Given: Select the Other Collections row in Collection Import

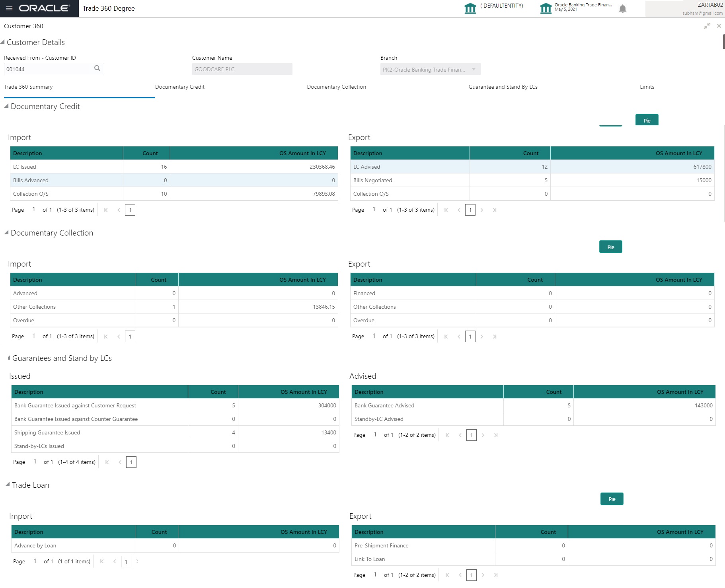Looking at the screenshot, I should [174, 307].
